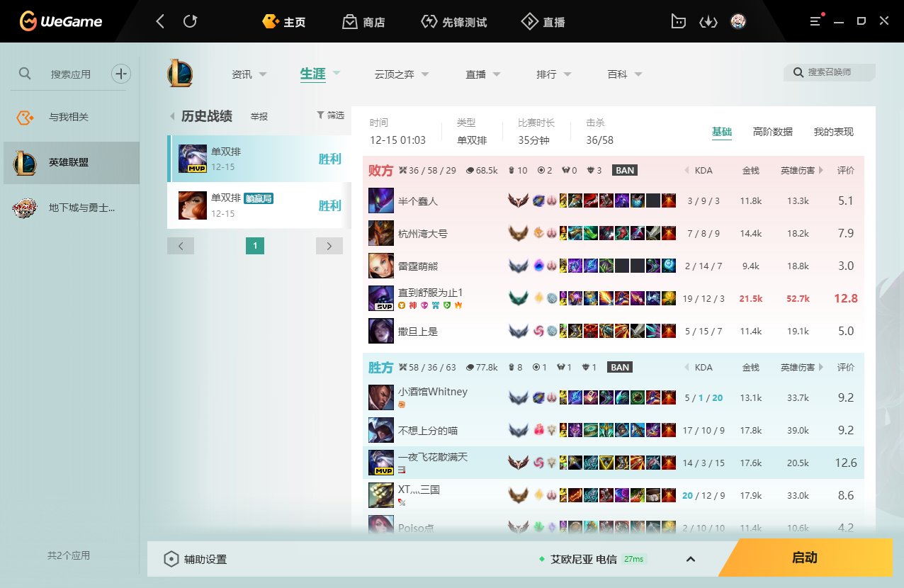The image size is (904, 588).
Task: Click champion avatar of XT灬三国
Action: coord(381,495)
